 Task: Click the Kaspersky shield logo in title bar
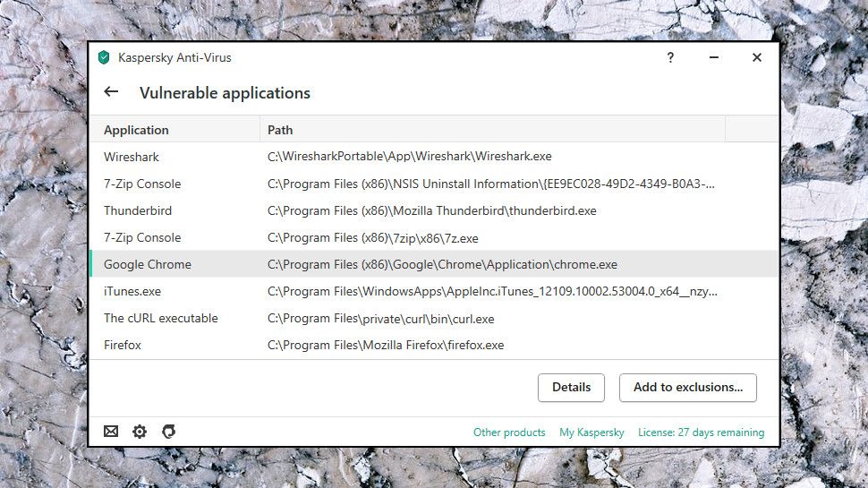click(104, 57)
